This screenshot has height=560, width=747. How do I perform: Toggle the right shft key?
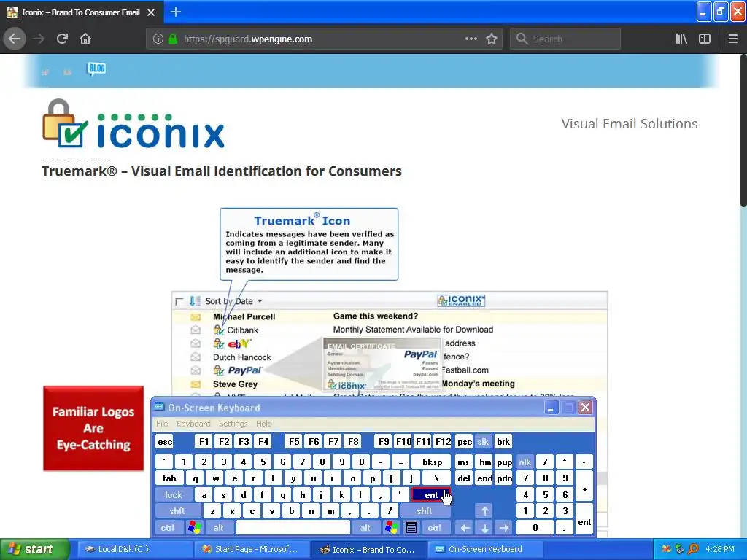tap(425, 511)
